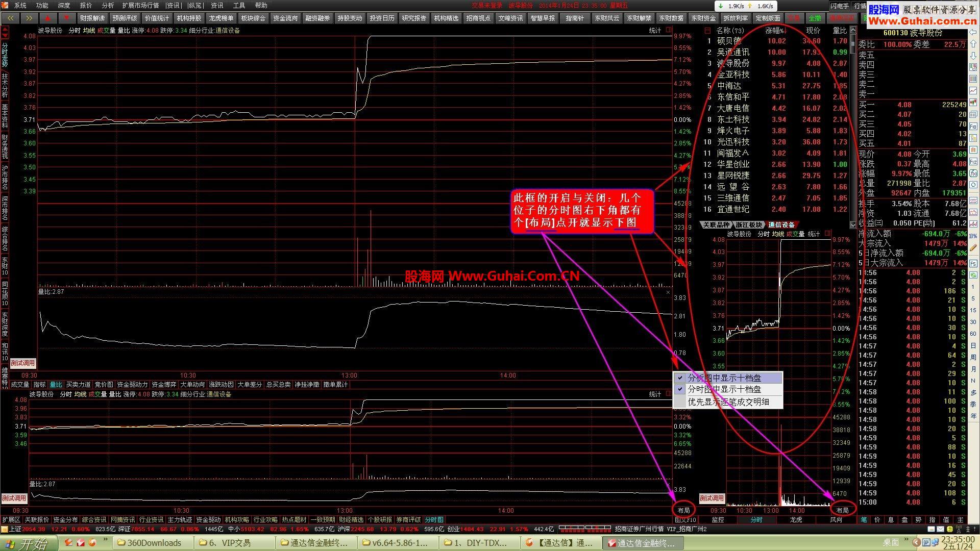Close the 量比 sub-chart with its X

pos(668,292)
